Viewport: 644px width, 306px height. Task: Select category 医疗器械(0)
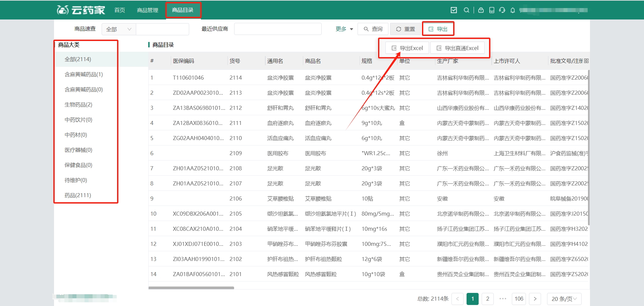tap(78, 150)
